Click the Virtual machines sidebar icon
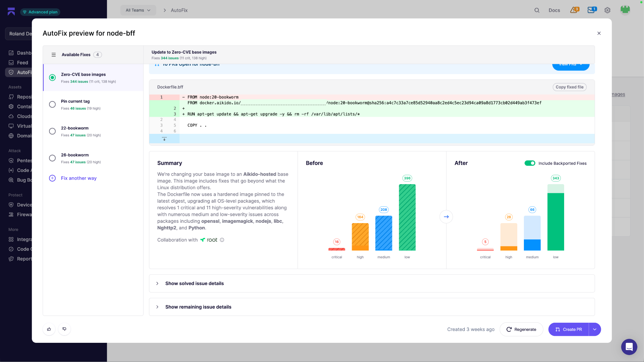This screenshot has height=362, width=644. click(x=11, y=126)
